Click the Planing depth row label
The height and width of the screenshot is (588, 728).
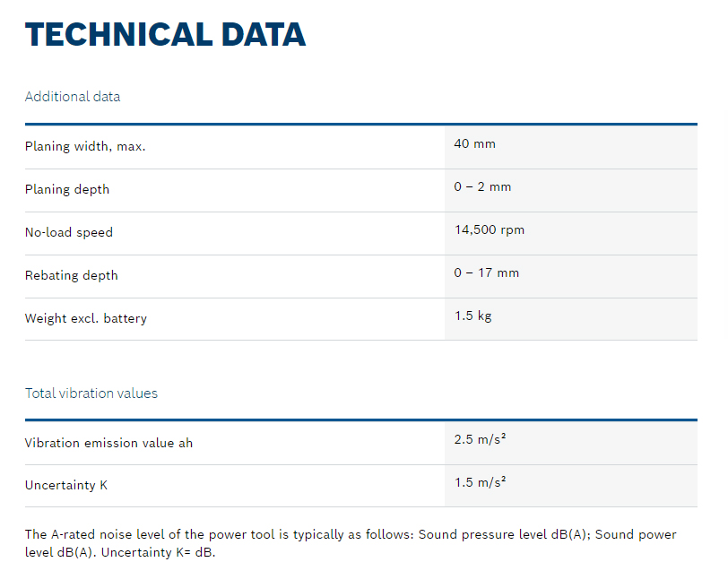(x=67, y=189)
